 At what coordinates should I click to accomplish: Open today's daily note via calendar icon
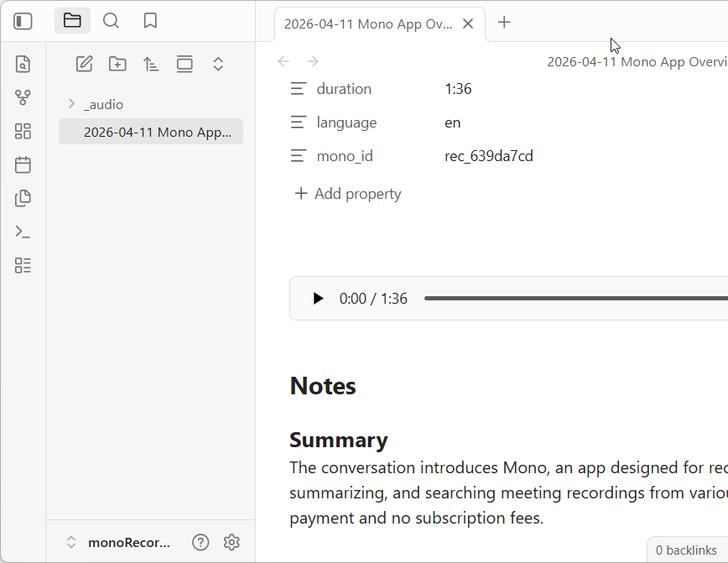click(x=23, y=164)
